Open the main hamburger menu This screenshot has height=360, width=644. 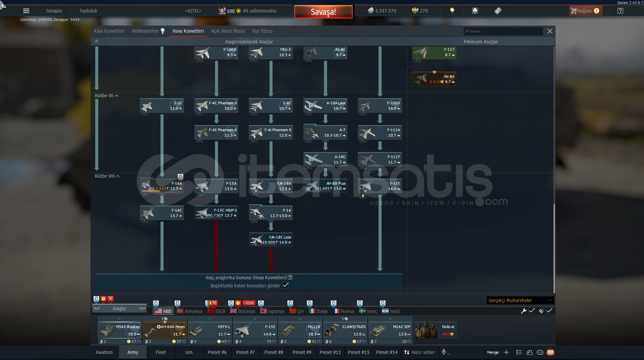coord(26,11)
